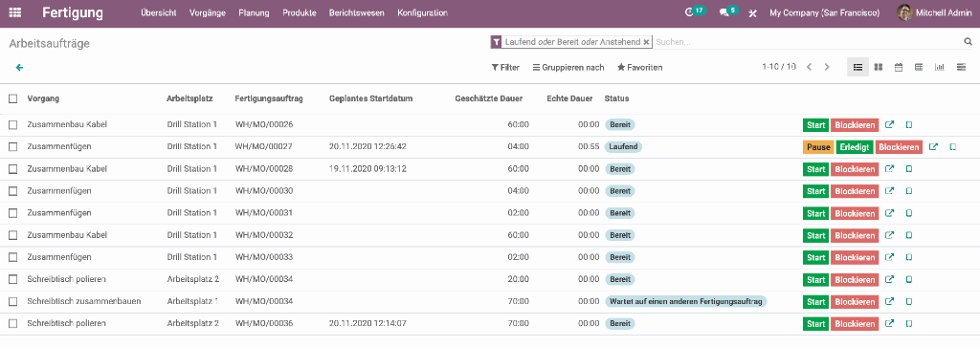Screen dimensions: 980x347
Task: Open the Mitchell Admin user menu
Action: (935, 12)
